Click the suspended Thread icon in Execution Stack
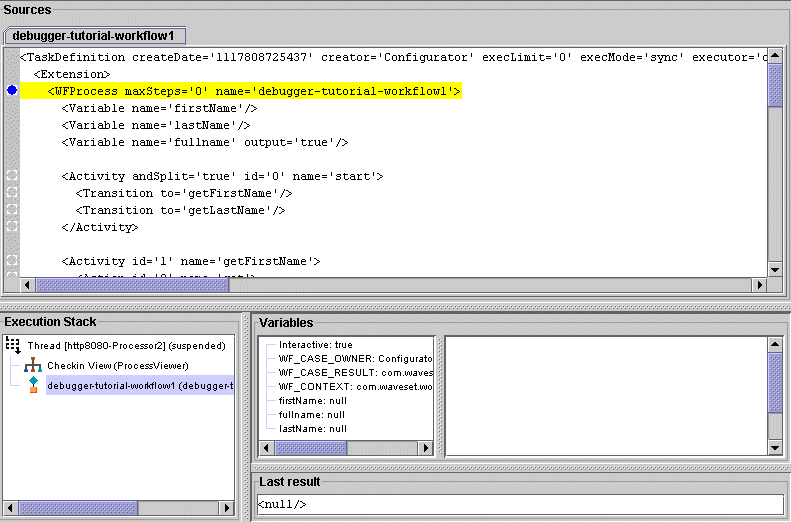 (14, 345)
